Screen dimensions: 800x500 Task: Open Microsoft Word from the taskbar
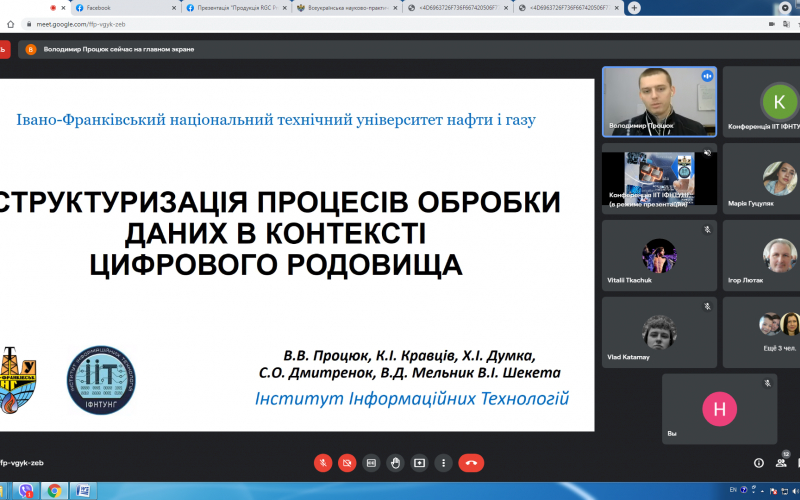(x=83, y=491)
